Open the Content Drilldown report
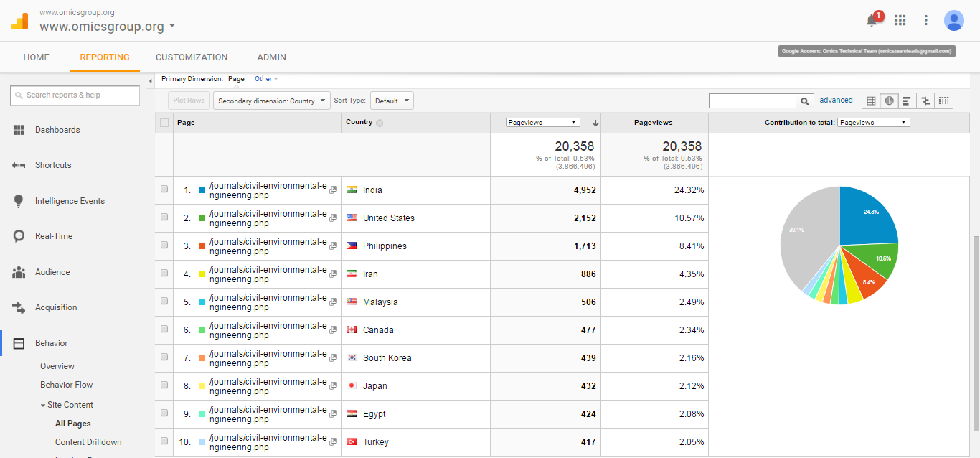The width and height of the screenshot is (980, 458). point(88,442)
